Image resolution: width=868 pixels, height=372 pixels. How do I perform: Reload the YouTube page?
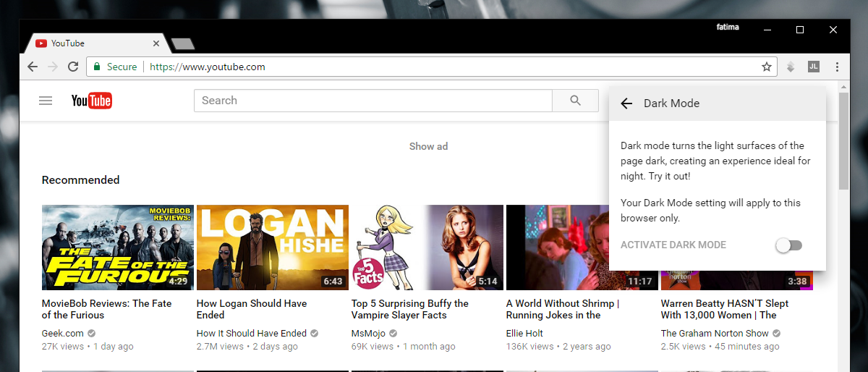tap(72, 67)
